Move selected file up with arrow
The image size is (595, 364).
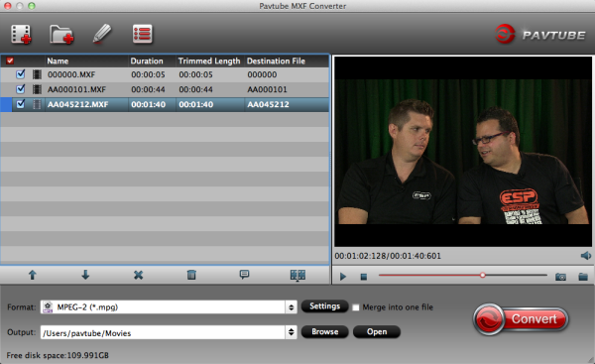click(33, 275)
